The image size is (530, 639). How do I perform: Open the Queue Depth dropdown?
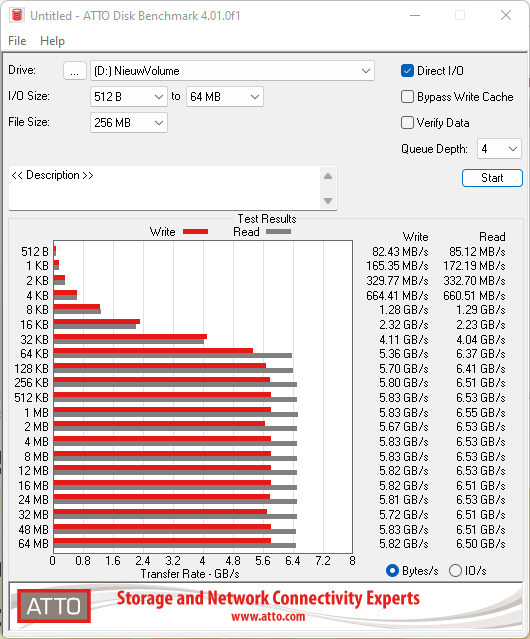coord(499,149)
